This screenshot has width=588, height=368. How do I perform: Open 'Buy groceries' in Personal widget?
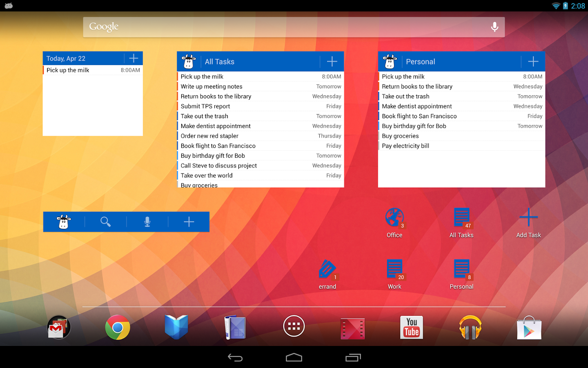click(461, 136)
